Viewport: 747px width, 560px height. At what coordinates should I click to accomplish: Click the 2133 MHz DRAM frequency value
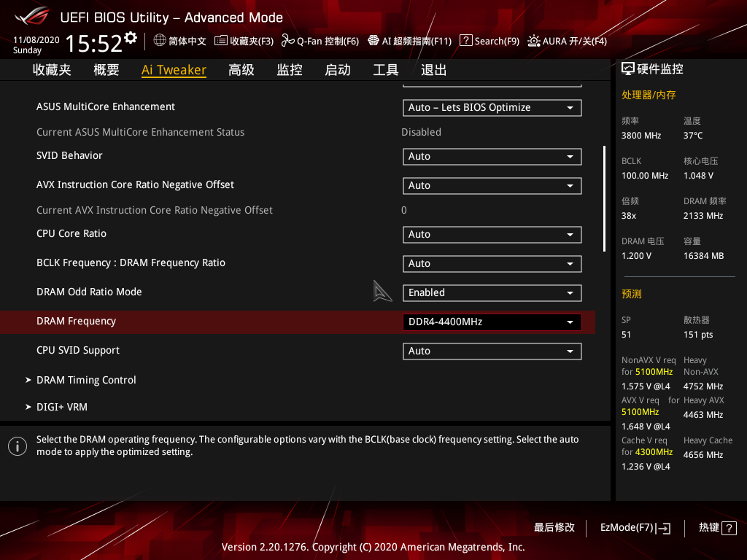pos(703,216)
